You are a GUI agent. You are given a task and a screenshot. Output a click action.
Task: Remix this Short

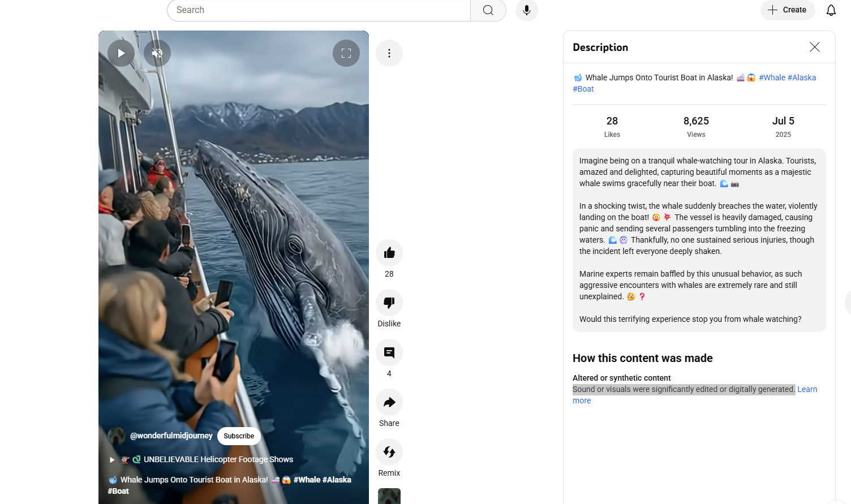click(389, 452)
